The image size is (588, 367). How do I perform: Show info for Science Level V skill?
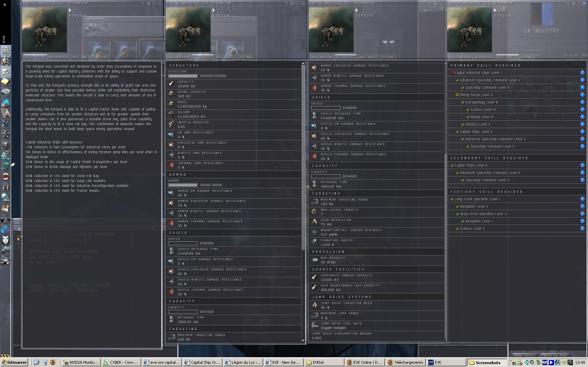(582, 228)
